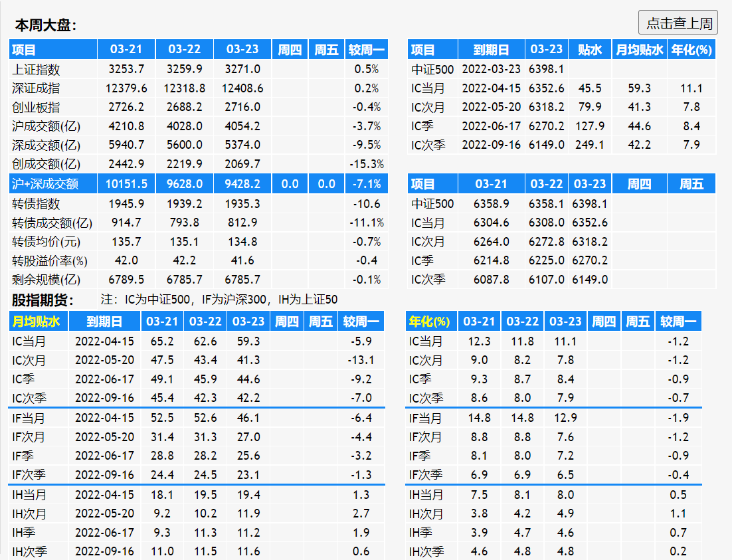
Task: Select the 创业板指 row label
Action: (36, 108)
